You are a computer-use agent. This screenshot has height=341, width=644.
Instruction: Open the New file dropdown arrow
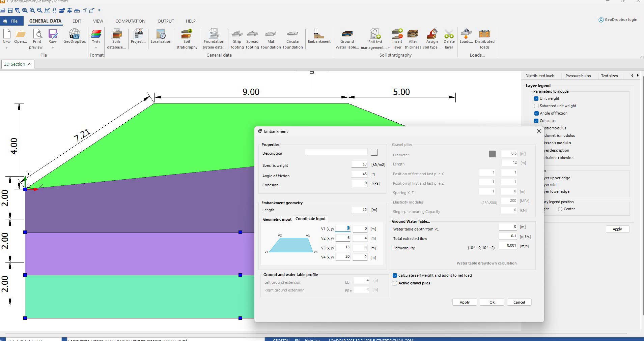(6, 48)
